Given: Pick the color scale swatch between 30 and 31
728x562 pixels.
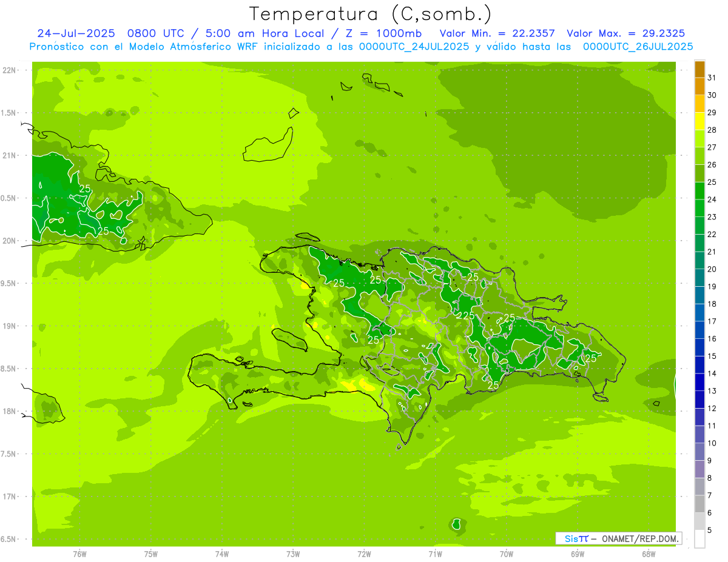Looking at the screenshot, I should (699, 87).
